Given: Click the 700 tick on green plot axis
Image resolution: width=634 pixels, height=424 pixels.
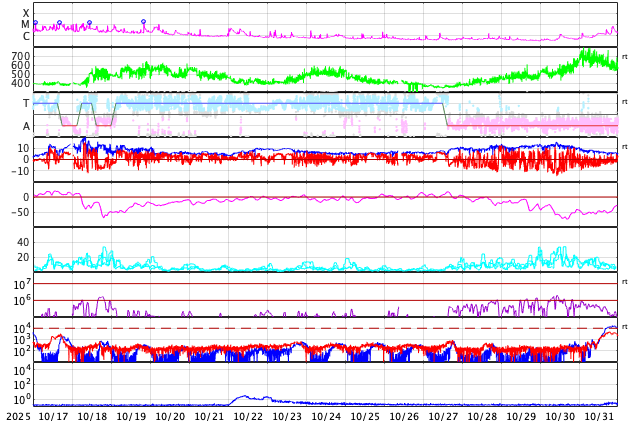Looking at the screenshot, I should pos(20,55).
